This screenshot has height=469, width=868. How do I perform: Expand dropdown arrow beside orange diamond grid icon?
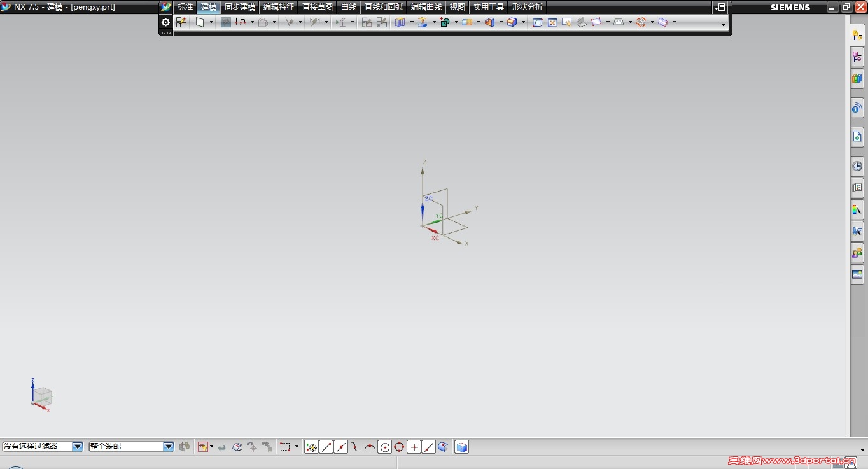pyautogui.click(x=652, y=22)
